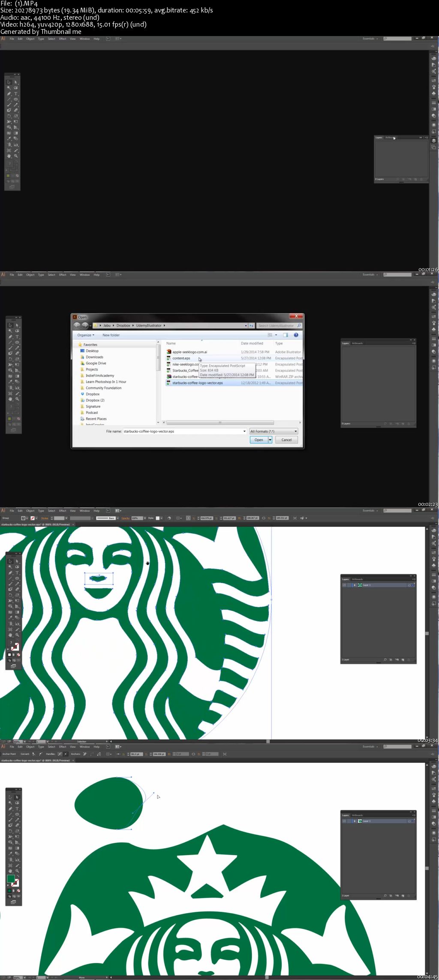Choose the Magic Wand tool in the 00:03:34 frame

pos(10,566)
